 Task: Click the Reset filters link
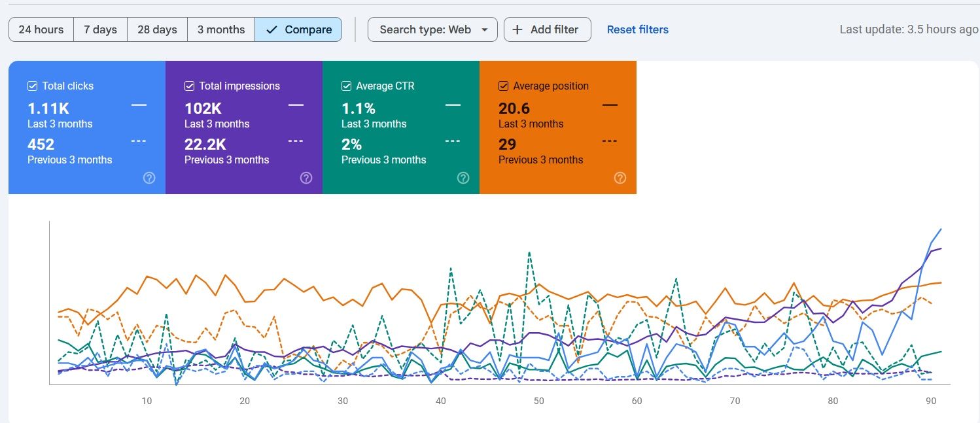pyautogui.click(x=637, y=29)
